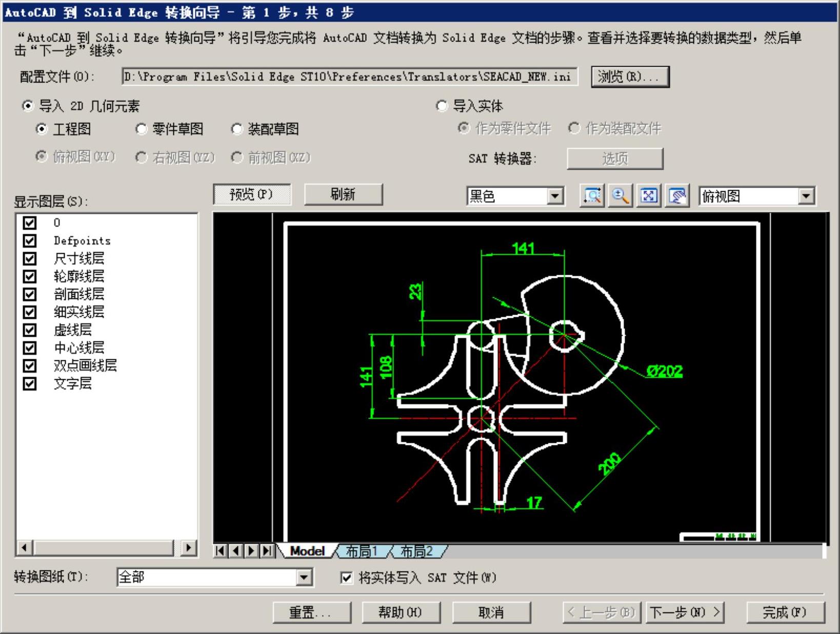Select the Pan hand tool
Screen dimensions: 840x634
point(677,196)
